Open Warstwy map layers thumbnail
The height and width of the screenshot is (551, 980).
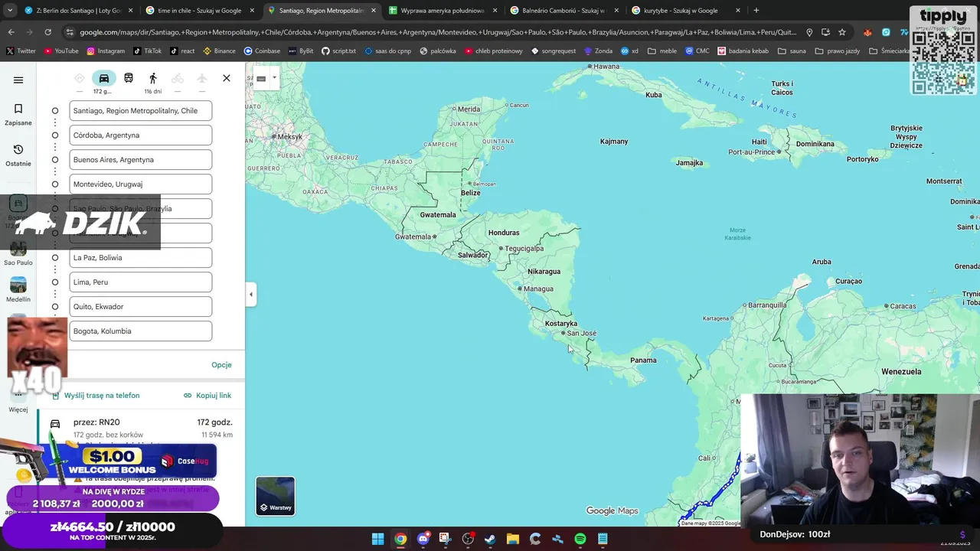tap(275, 496)
